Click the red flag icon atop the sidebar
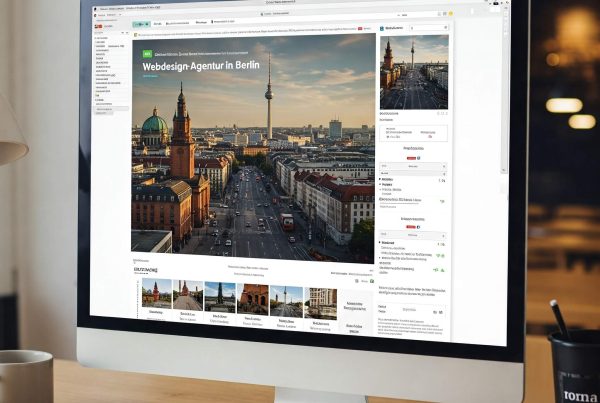 (x=98, y=26)
